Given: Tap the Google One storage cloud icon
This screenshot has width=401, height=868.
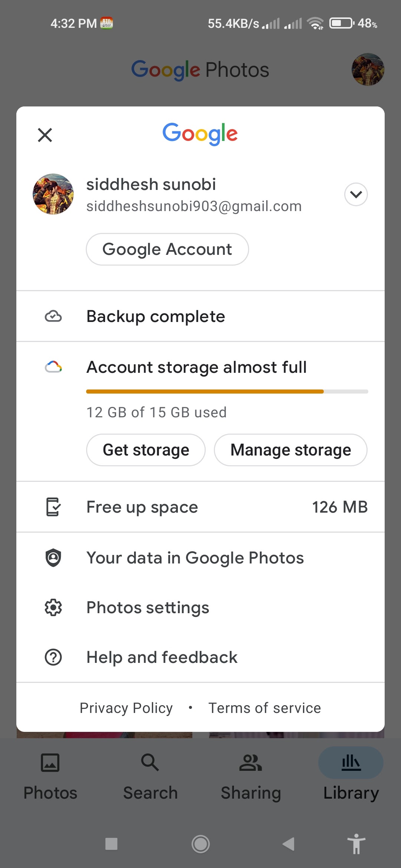Looking at the screenshot, I should point(53,367).
